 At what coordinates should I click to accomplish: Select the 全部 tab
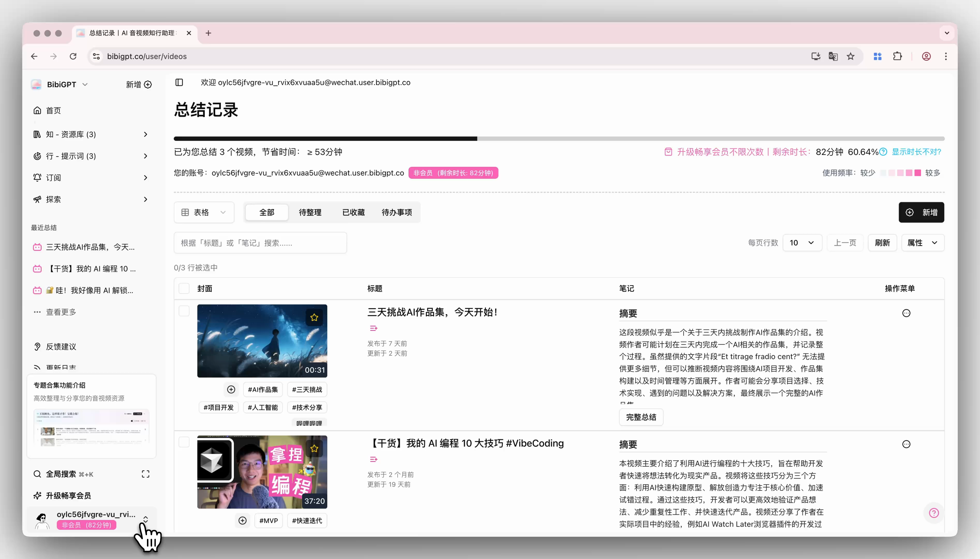click(267, 212)
